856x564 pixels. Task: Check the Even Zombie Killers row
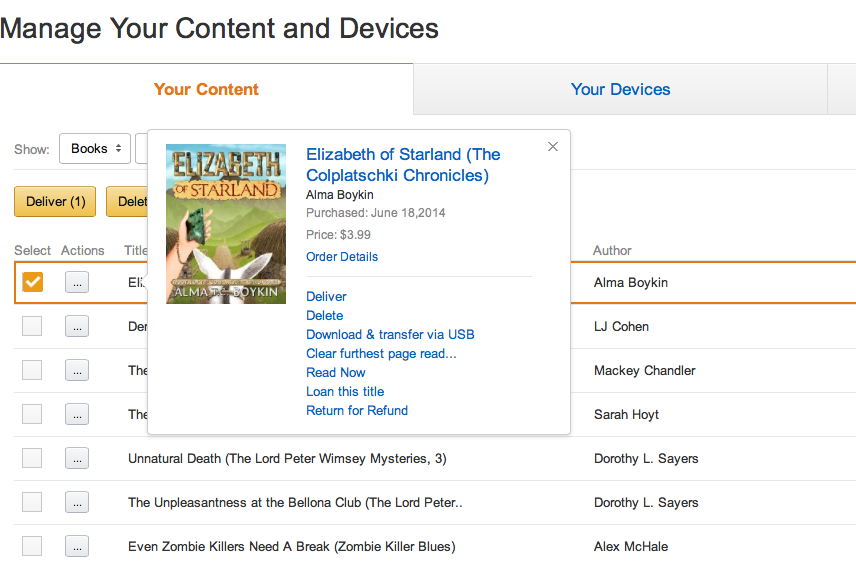[33, 547]
